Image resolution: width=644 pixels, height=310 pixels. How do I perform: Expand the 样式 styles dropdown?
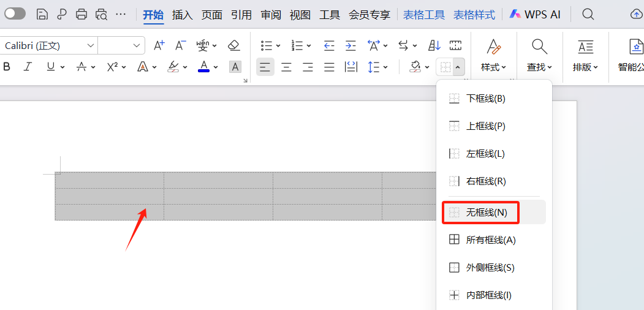(x=493, y=67)
